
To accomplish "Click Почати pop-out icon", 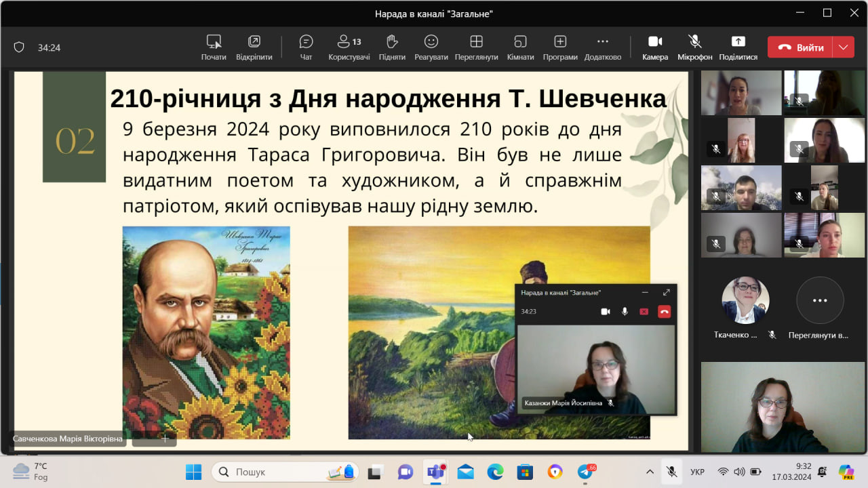I will click(x=214, y=47).
